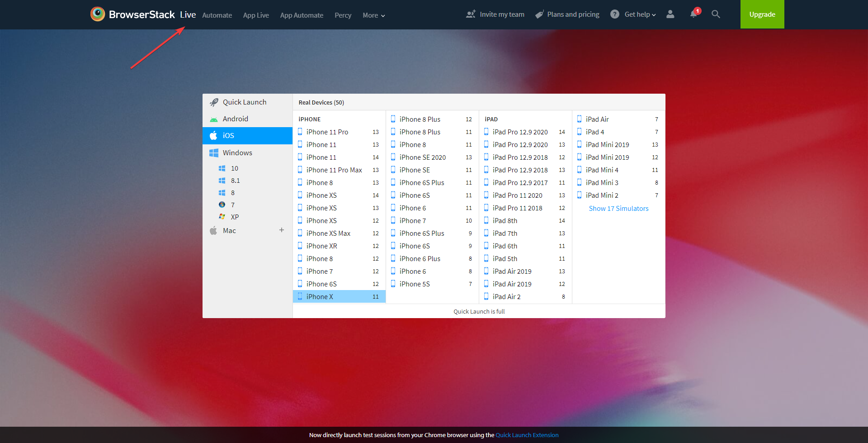Click the Get help question mark icon
868x443 pixels.
tap(615, 14)
